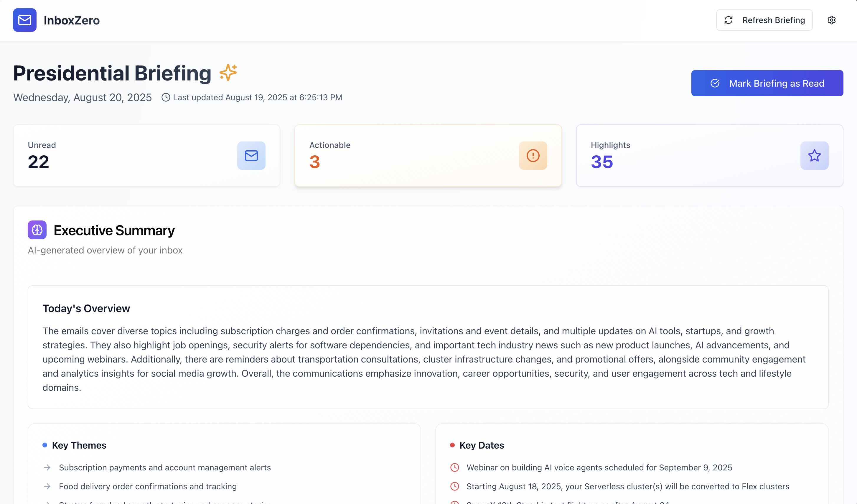Viewport: 857px width, 504px height.
Task: Click the purple brain icon for Executive Summary
Action: pyautogui.click(x=37, y=230)
